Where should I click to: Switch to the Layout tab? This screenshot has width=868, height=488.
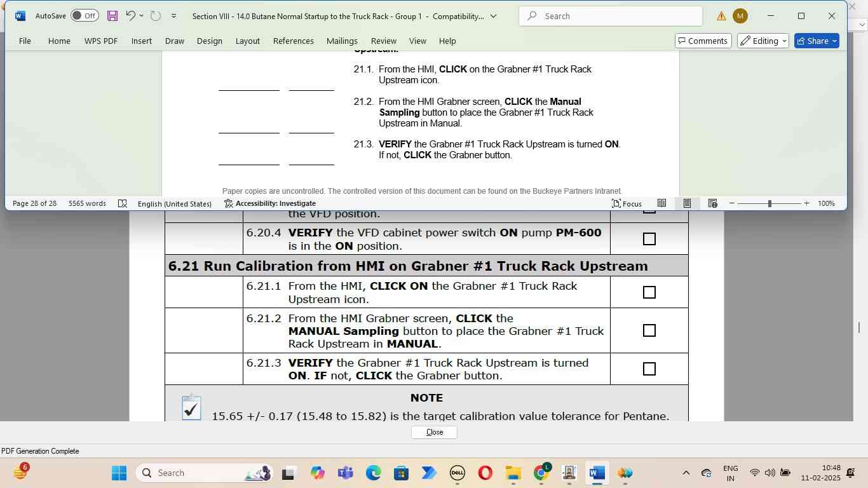click(248, 41)
